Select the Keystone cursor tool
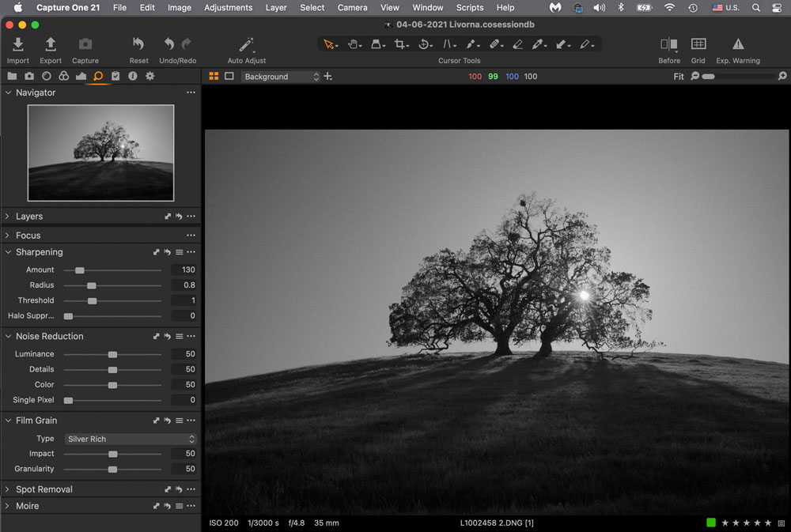The image size is (791, 532). click(x=448, y=44)
